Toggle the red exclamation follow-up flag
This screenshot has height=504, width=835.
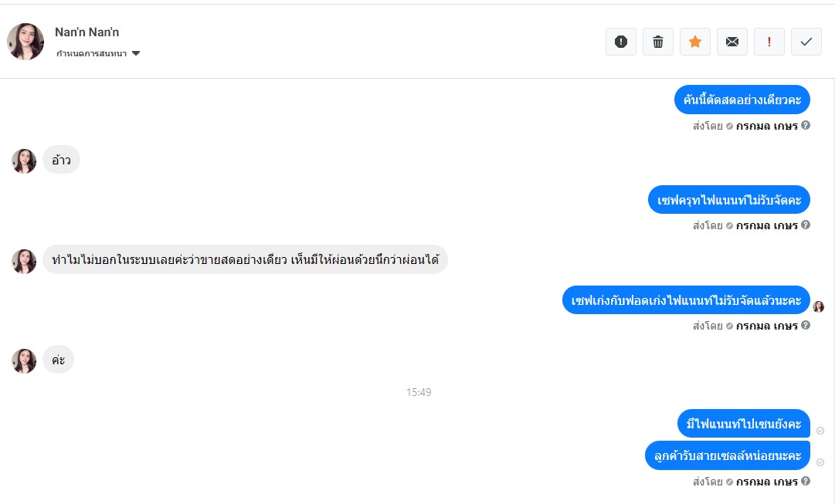(x=769, y=42)
